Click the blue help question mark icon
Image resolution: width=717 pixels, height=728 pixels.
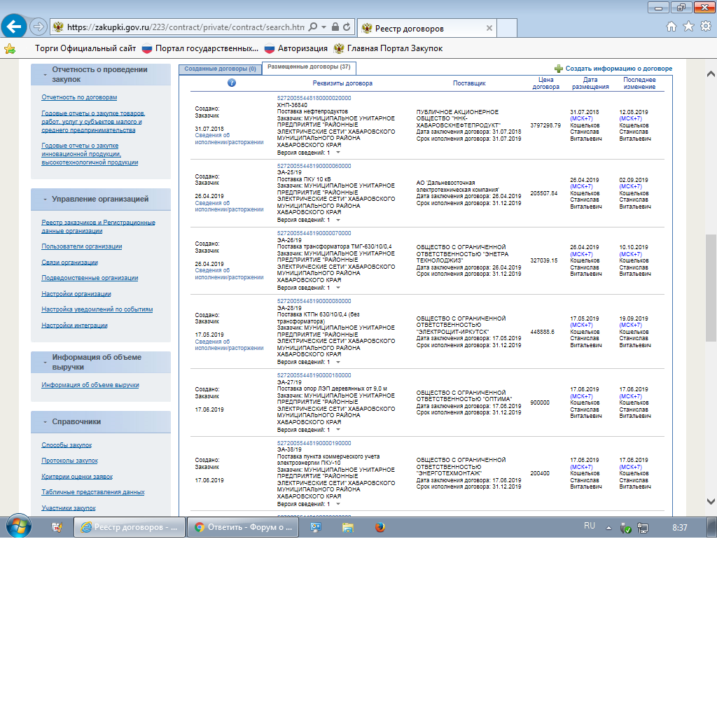point(232,83)
